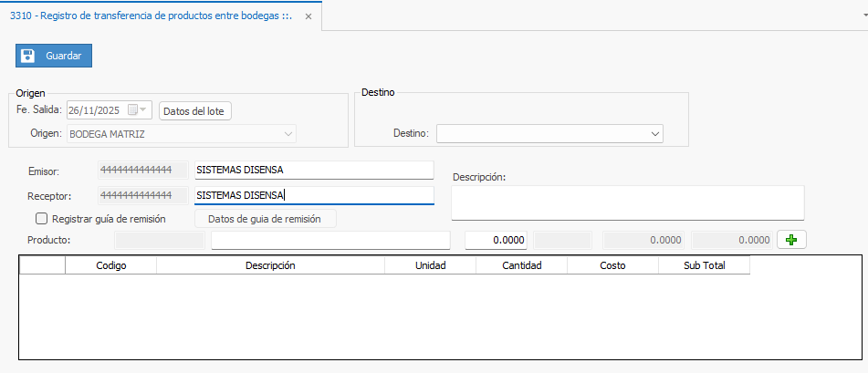Expand the Fe. Salida date picker

144,110
